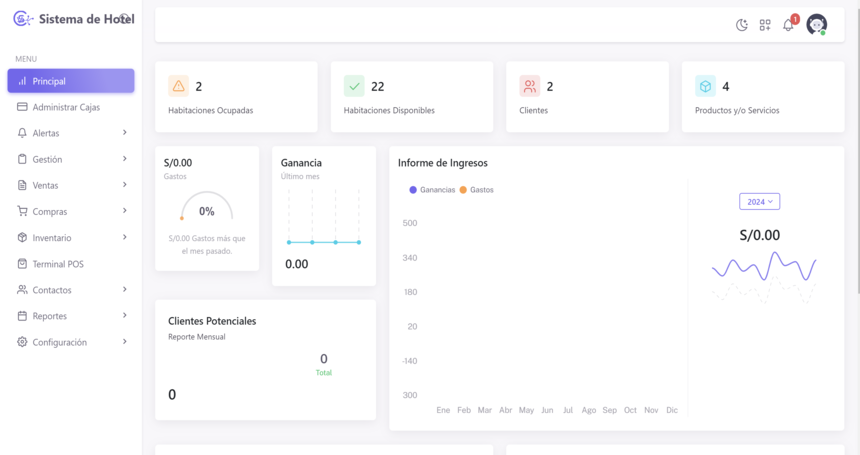Toggle dark mode moon icon
The image size is (860, 455).
coord(741,25)
